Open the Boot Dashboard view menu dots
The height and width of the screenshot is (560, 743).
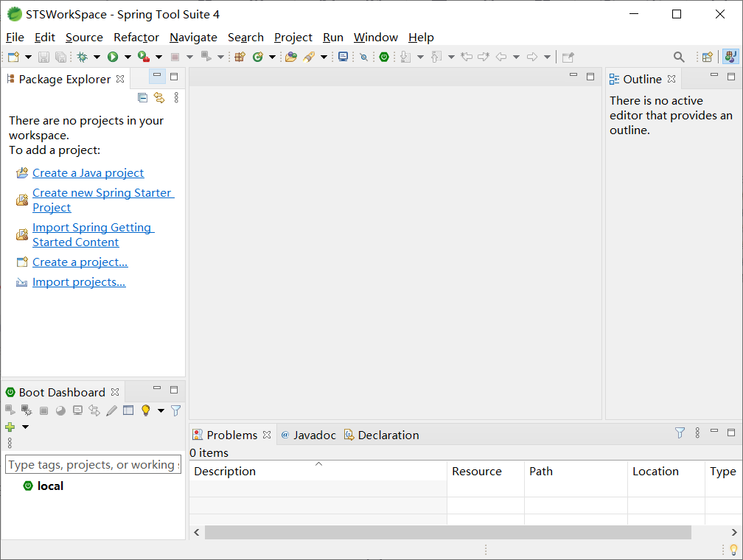pyautogui.click(x=10, y=443)
